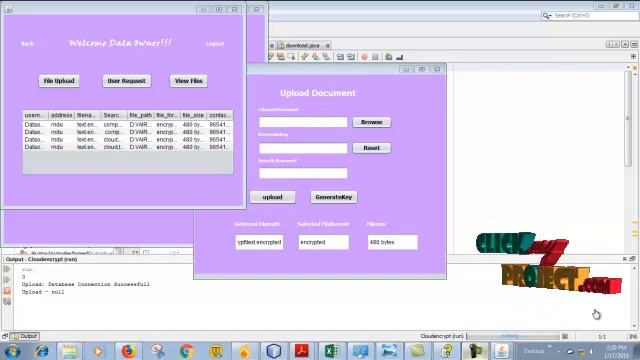This screenshot has height=360, width=640.
Task: Close the download.java editor tab
Action: [x=328, y=46]
